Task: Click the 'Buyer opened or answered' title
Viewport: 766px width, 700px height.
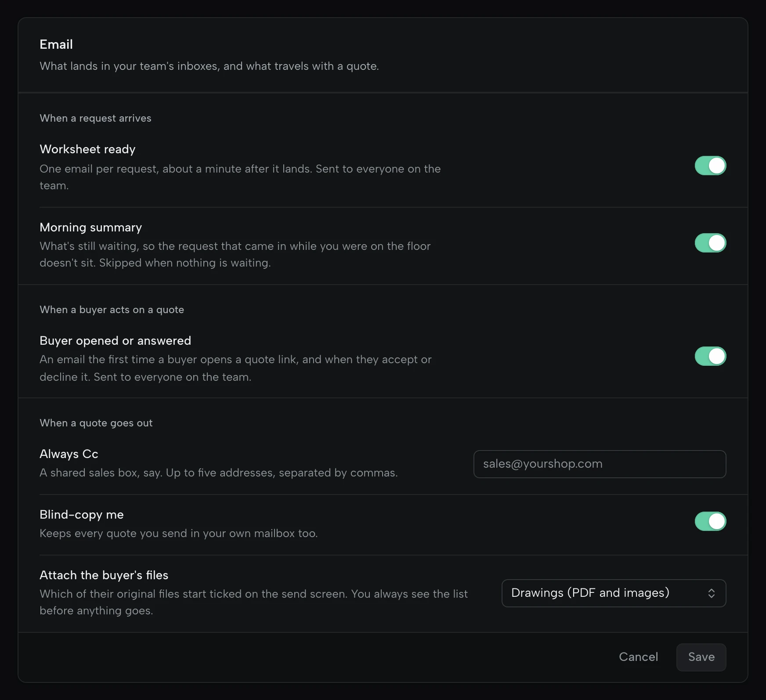Action: point(115,341)
